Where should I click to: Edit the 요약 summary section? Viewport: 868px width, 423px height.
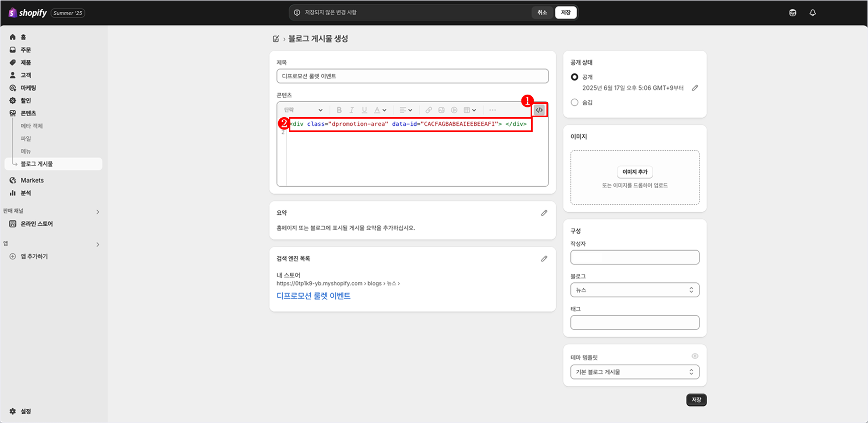click(x=544, y=213)
